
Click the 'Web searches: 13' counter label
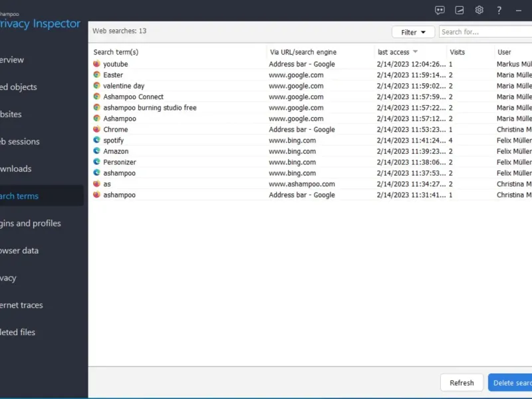120,31
